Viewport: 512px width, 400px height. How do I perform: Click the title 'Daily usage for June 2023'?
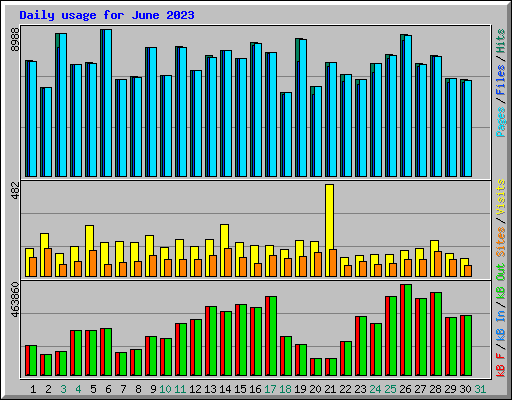[x=107, y=15]
